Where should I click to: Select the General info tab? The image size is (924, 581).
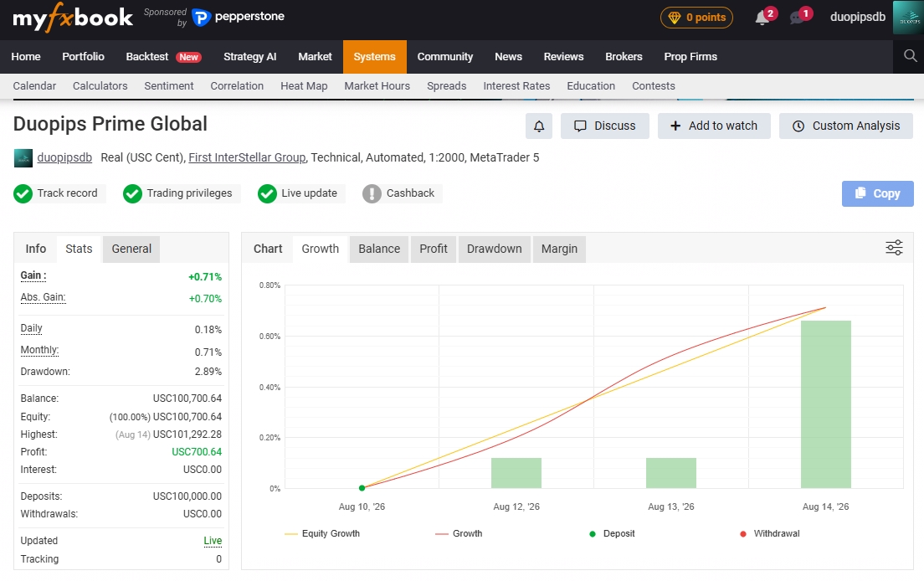coord(131,249)
